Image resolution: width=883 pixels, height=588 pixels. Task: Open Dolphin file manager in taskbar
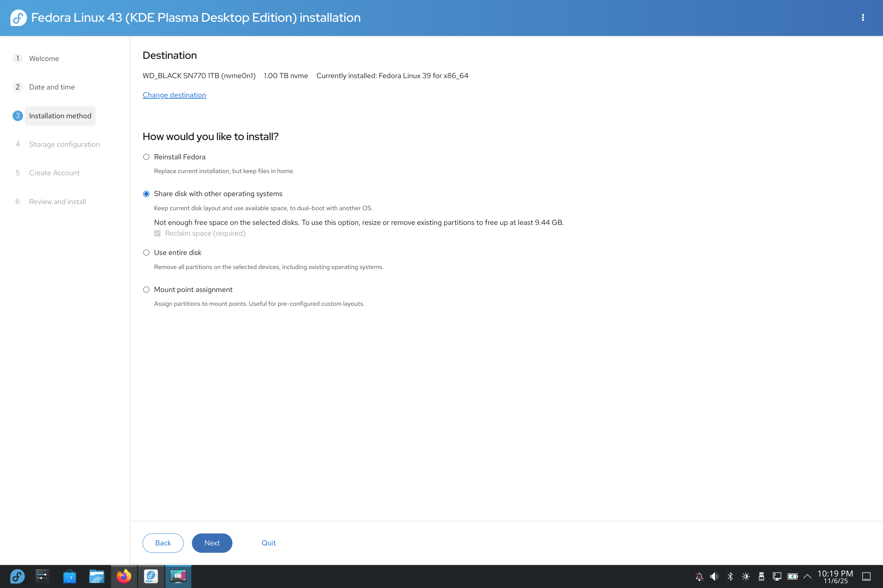[x=97, y=576]
